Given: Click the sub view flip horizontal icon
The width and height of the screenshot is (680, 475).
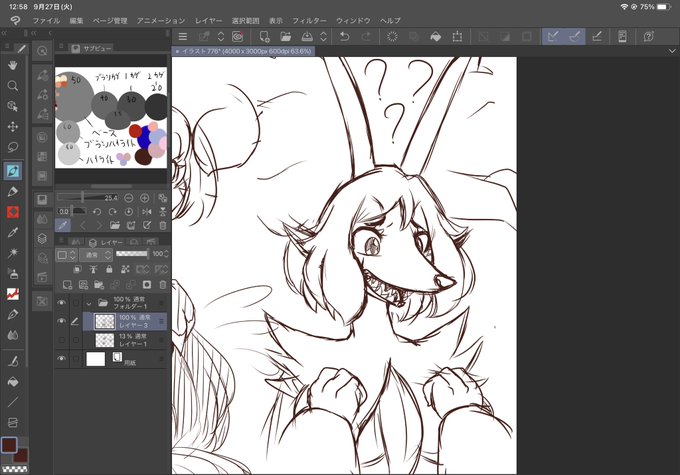Looking at the screenshot, I should tap(147, 212).
